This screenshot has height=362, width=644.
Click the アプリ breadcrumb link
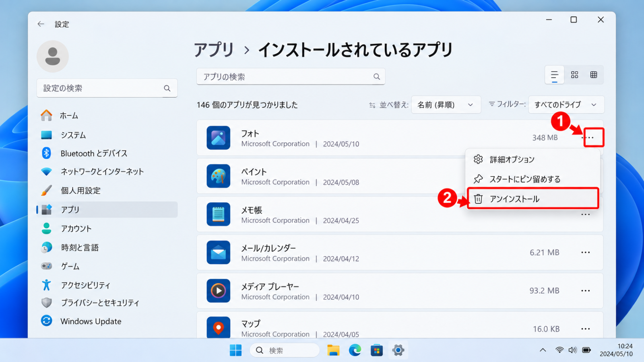coord(214,50)
